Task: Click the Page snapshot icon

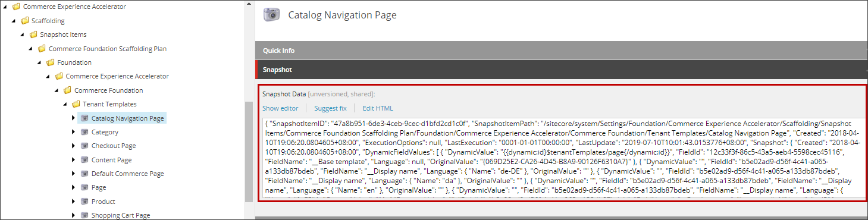Action: click(x=84, y=187)
